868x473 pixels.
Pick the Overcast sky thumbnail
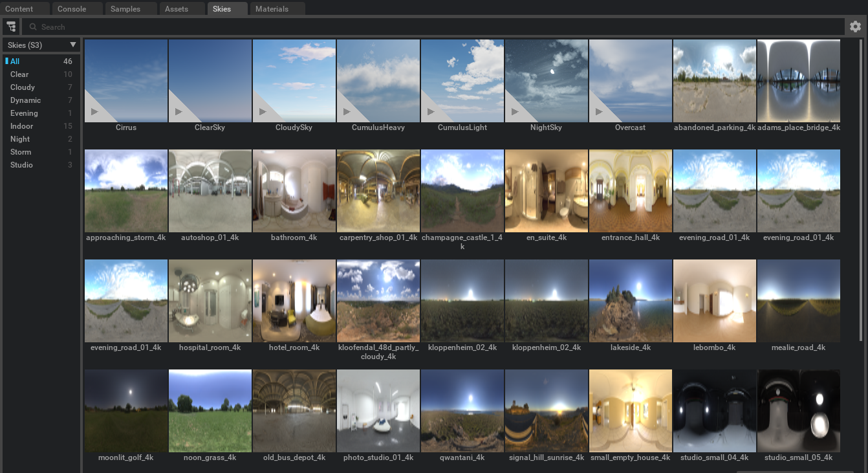tap(631, 81)
